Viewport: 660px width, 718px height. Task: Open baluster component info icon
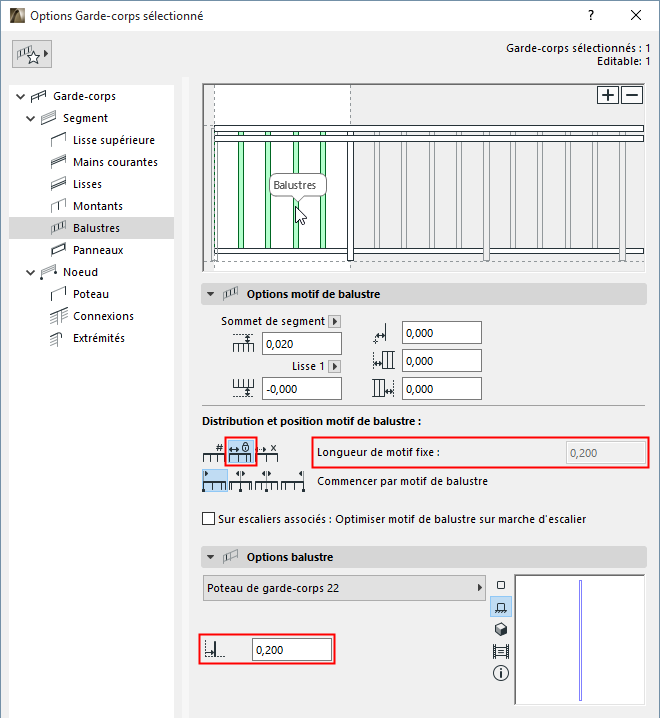501,673
